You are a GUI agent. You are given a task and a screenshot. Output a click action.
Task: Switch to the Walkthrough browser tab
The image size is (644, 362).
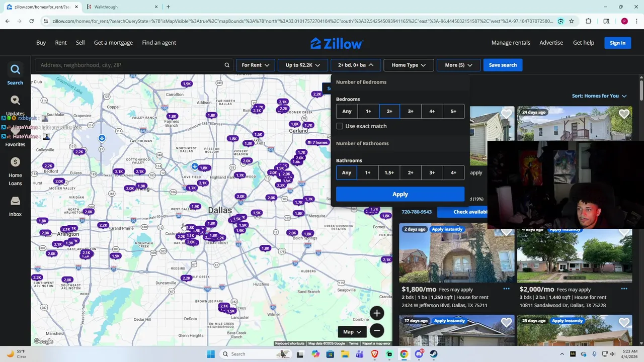(121, 7)
